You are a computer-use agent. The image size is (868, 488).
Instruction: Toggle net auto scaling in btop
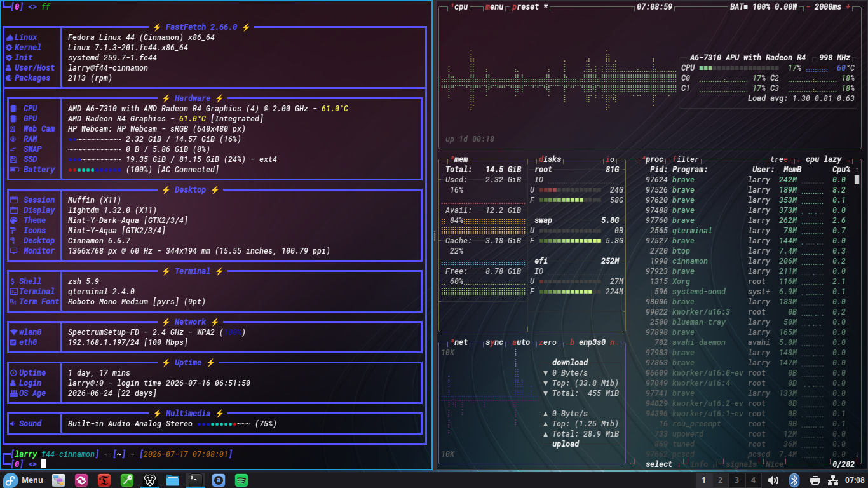pos(521,342)
